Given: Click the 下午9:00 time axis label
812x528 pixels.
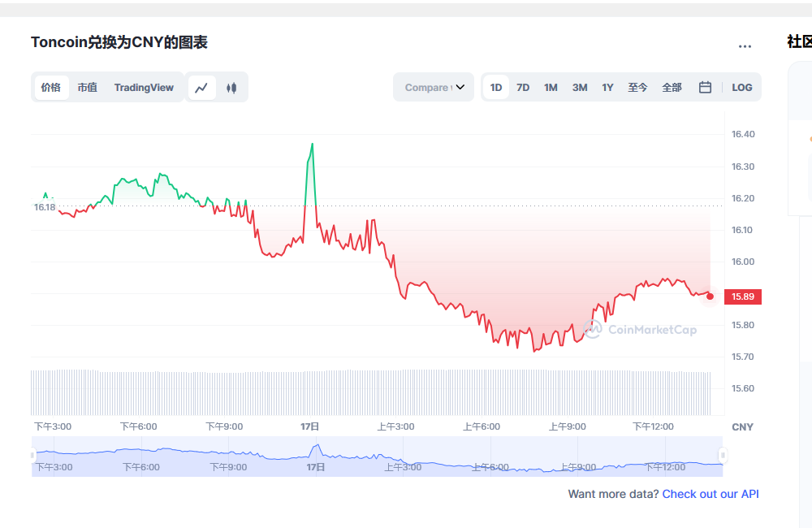Looking at the screenshot, I should point(224,426).
